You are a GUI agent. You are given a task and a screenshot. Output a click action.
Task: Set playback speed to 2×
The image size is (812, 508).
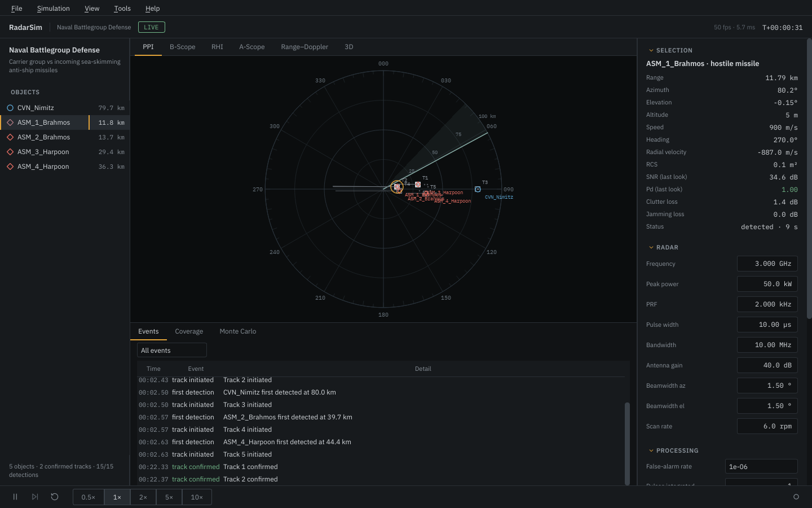143,497
